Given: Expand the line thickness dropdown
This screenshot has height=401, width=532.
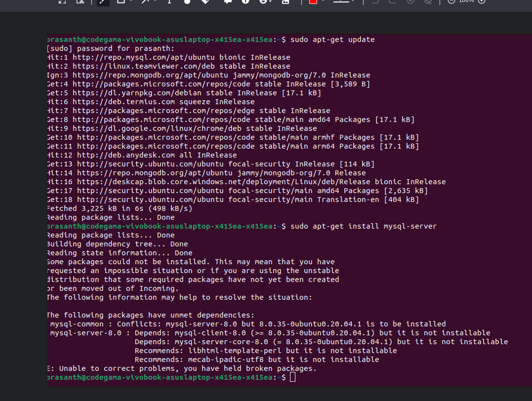Looking at the screenshot, I should tap(353, 2).
